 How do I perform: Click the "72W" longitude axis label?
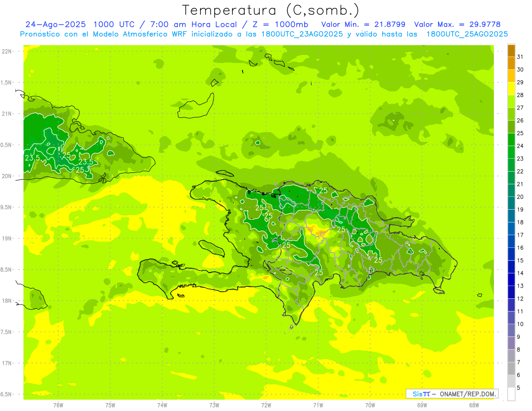tap(266, 405)
